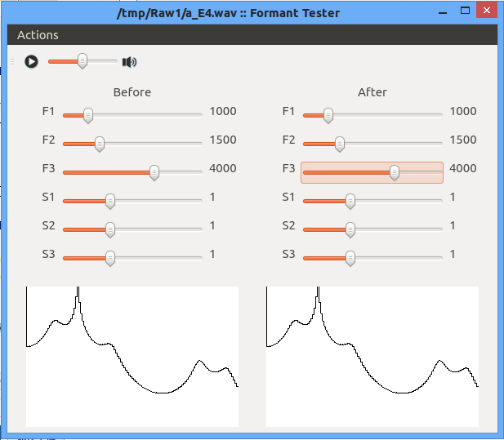Click the Before S3 slider handle
The height and width of the screenshot is (440, 504).
(x=110, y=259)
